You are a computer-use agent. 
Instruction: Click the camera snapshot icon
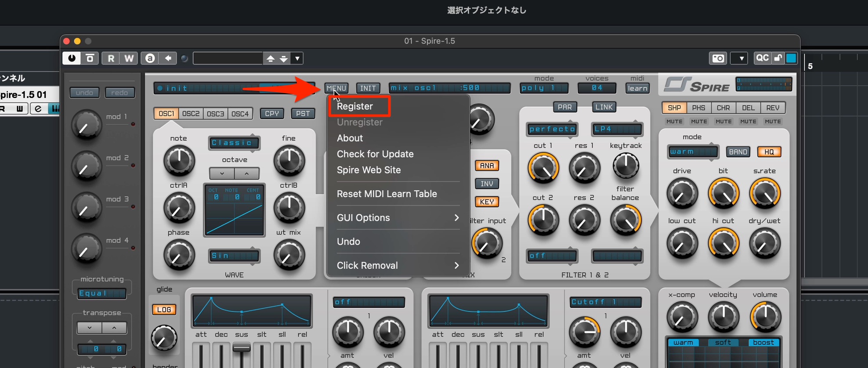point(718,58)
